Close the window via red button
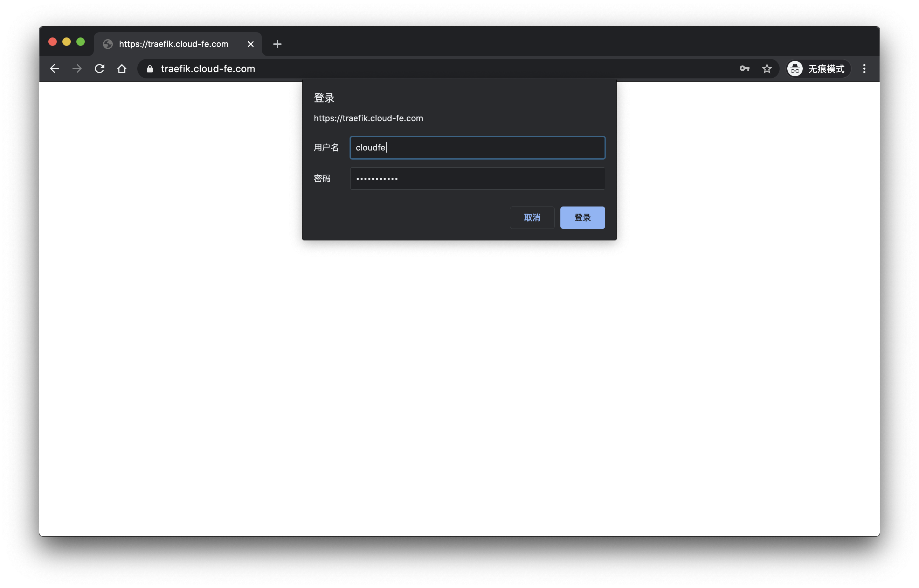 click(x=53, y=42)
